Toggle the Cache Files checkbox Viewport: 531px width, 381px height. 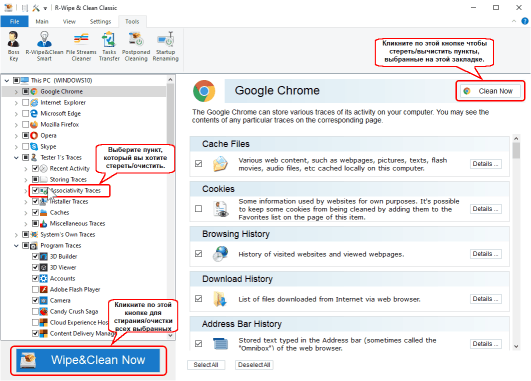(198, 164)
